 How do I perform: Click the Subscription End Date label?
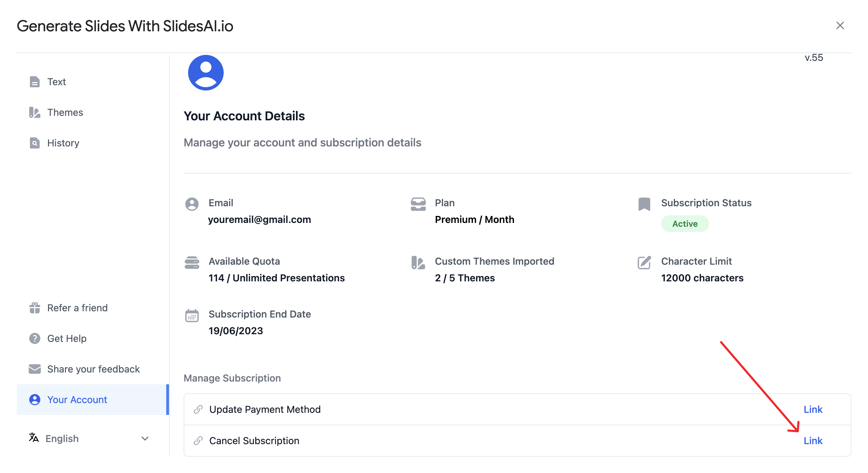(260, 314)
